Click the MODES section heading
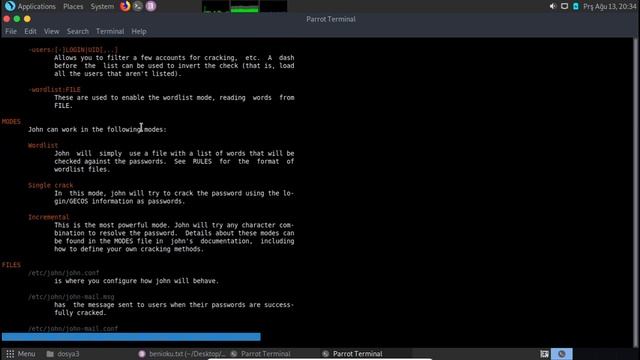 pos(11,122)
